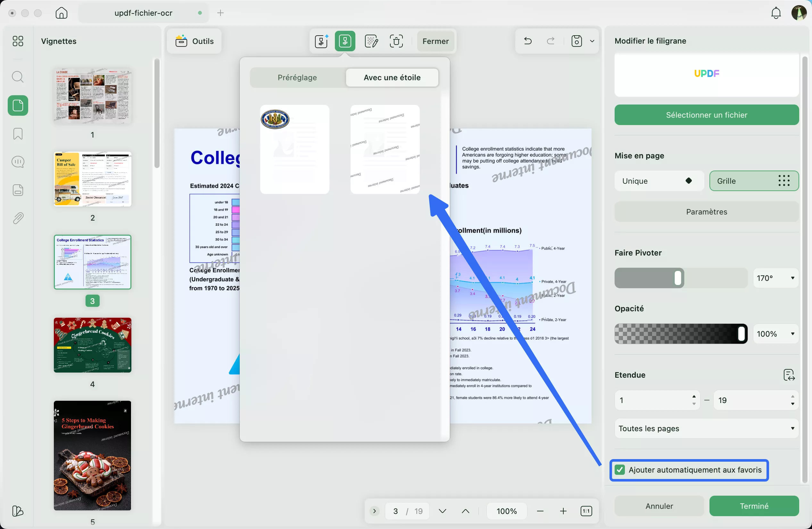Open the search panel in left sidebar
Image resolution: width=812 pixels, height=529 pixels.
(18, 77)
